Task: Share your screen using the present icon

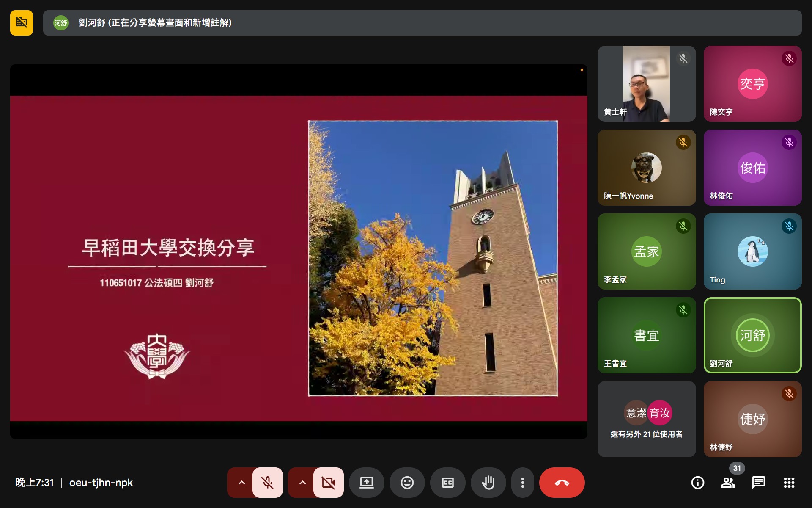Action: [x=366, y=483]
